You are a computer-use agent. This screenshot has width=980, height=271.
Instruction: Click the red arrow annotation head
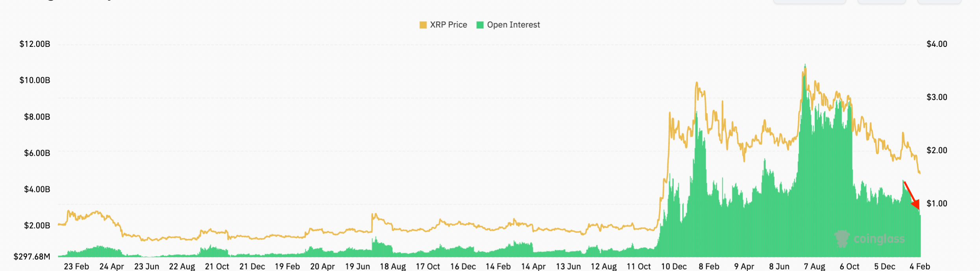[x=916, y=205]
